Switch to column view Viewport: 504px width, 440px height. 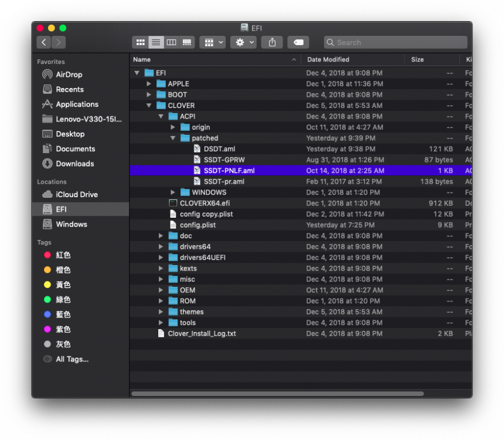tap(171, 42)
